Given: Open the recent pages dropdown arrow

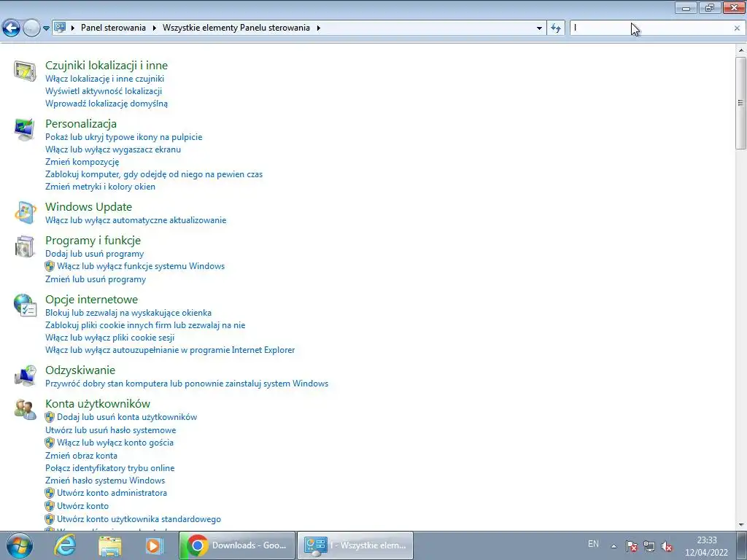Looking at the screenshot, I should pos(46,28).
